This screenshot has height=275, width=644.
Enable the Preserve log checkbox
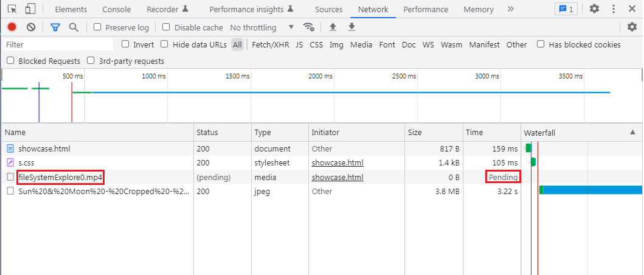pos(97,27)
